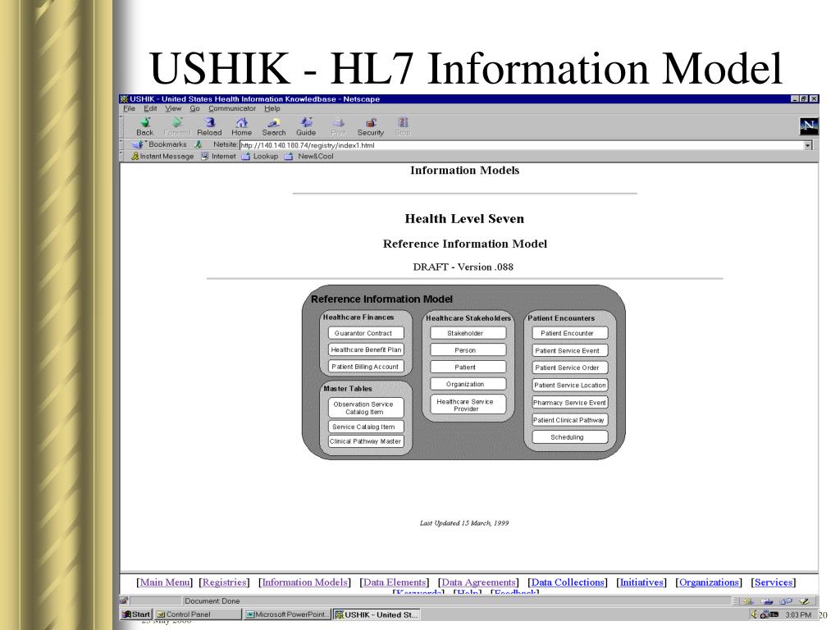Open Internet personal toolbar folder

(x=218, y=157)
